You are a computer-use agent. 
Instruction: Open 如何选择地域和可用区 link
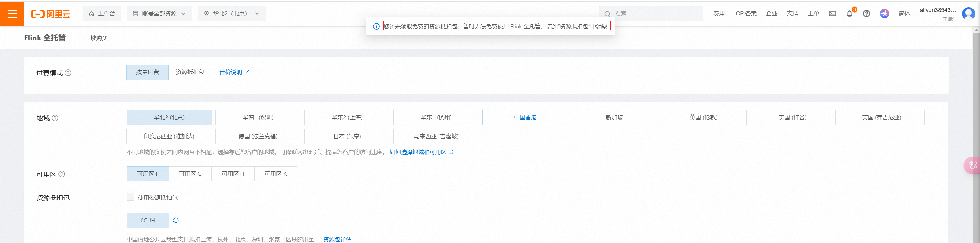coord(421,152)
